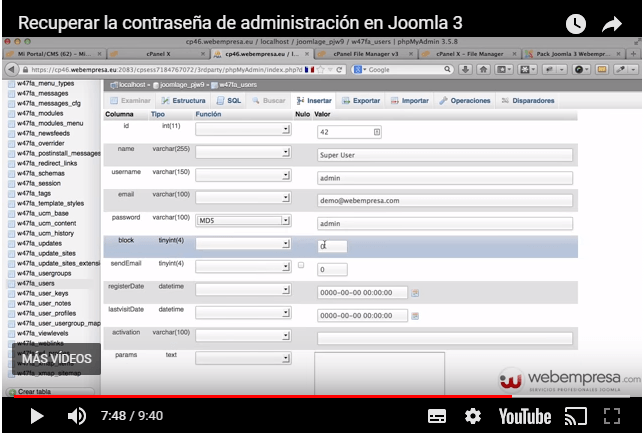This screenshot has height=433, width=644.
Task: Open the Buscar tab
Action: point(269,101)
